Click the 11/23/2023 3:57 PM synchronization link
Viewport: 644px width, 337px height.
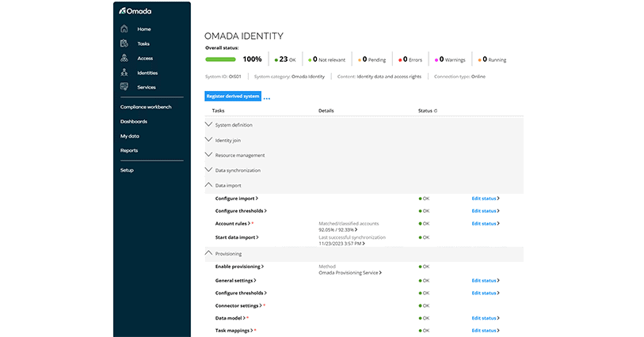coord(341,244)
